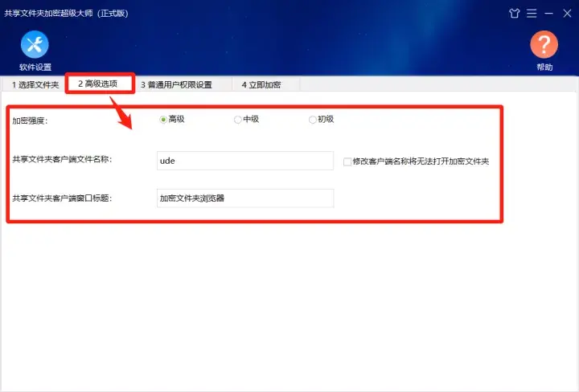Select 中级 encryption strength radio button
The image size is (579, 392).
238,120
